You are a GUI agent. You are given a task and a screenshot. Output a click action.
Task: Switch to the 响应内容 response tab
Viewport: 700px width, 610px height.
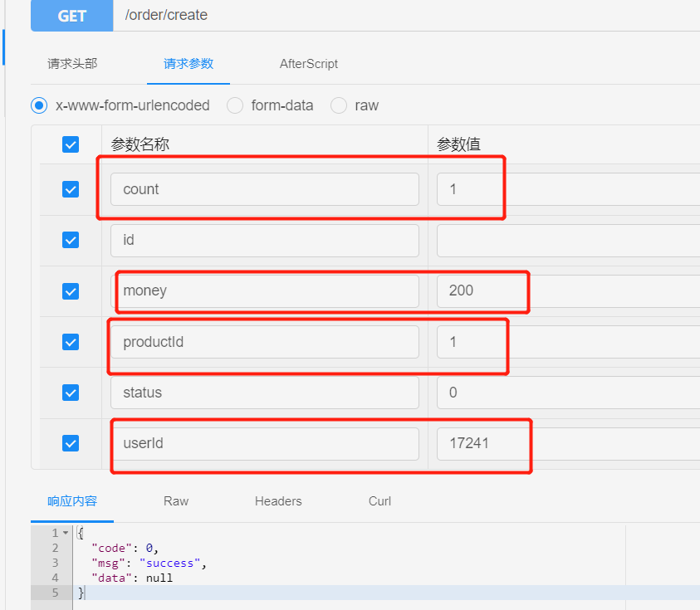pos(72,501)
